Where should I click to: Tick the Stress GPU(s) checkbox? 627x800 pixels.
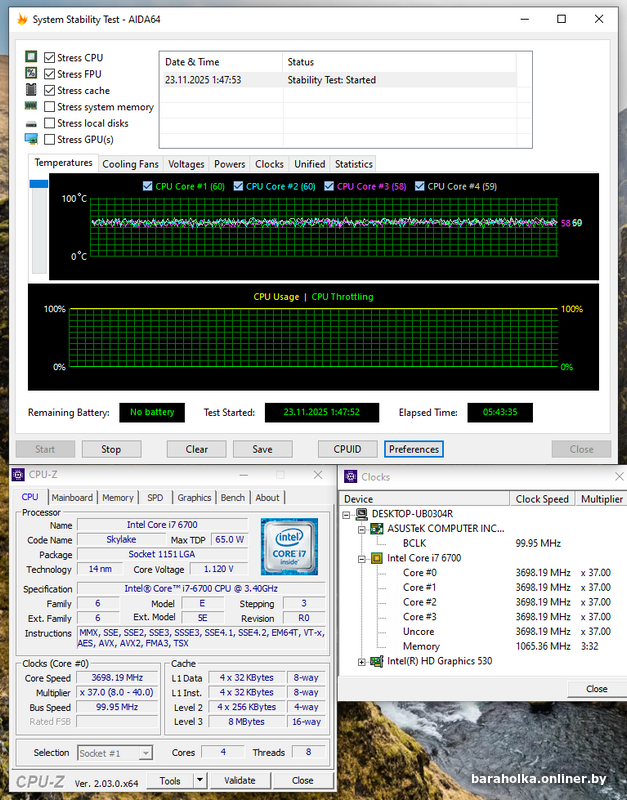click(x=49, y=139)
